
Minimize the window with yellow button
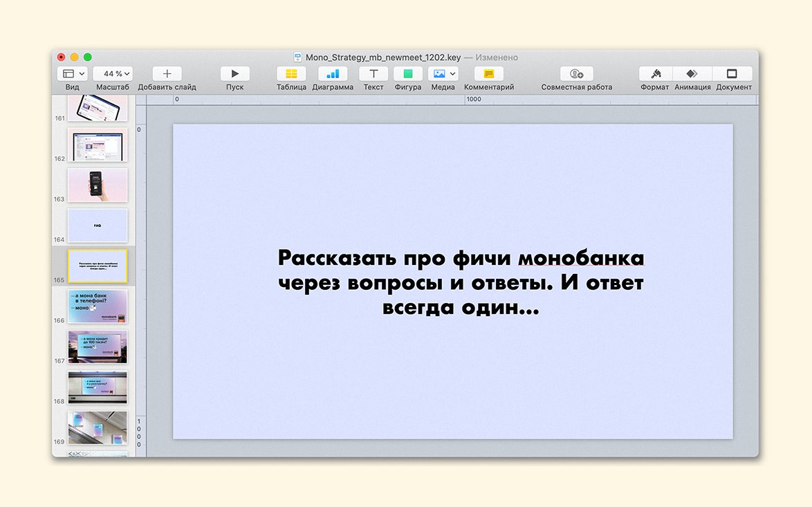[75, 57]
